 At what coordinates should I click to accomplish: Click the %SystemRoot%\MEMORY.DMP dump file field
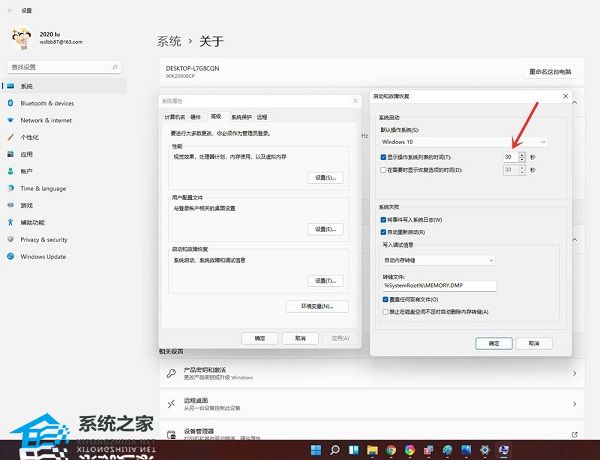point(439,286)
